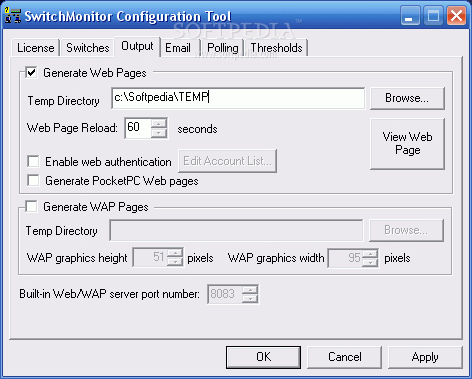Click the WAP graphics height field
Image resolution: width=472 pixels, height=379 pixels.
tap(150, 257)
